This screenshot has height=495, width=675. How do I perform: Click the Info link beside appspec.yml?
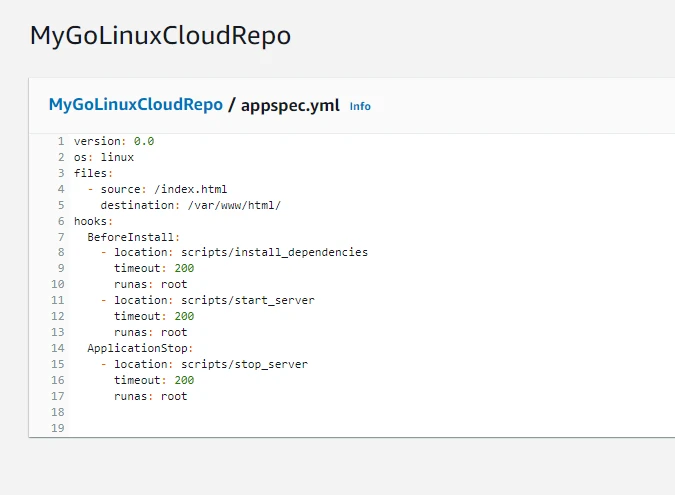click(360, 106)
